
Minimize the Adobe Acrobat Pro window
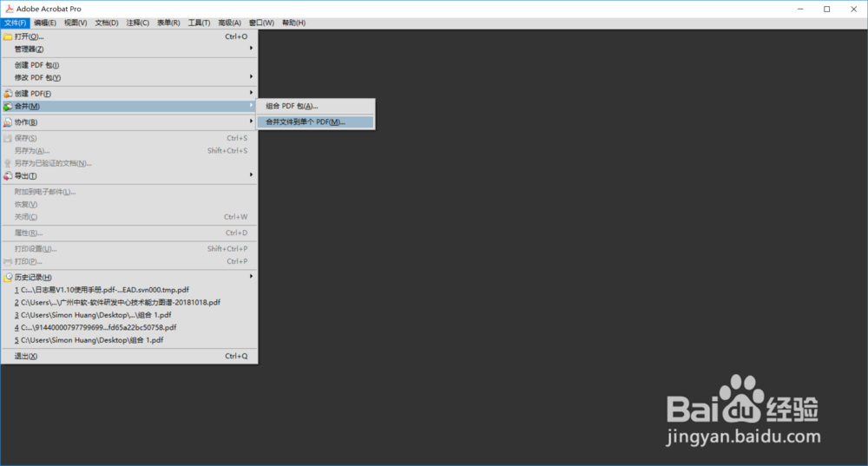point(800,9)
